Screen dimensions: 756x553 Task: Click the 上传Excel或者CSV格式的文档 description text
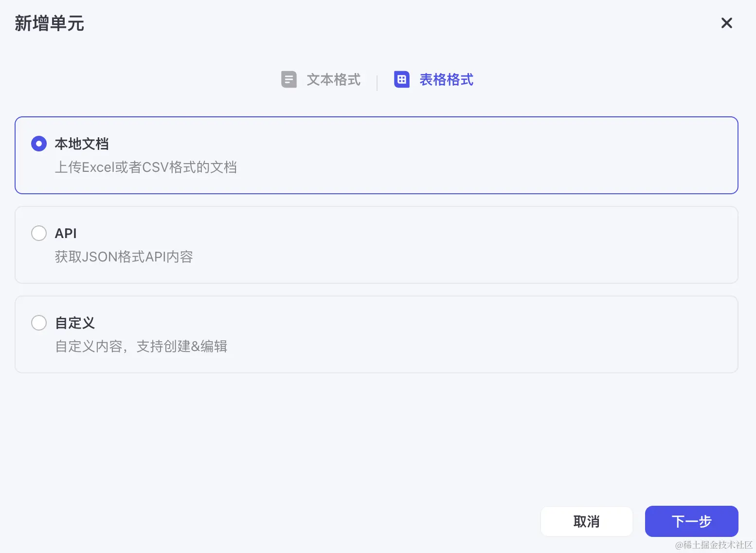coord(146,167)
